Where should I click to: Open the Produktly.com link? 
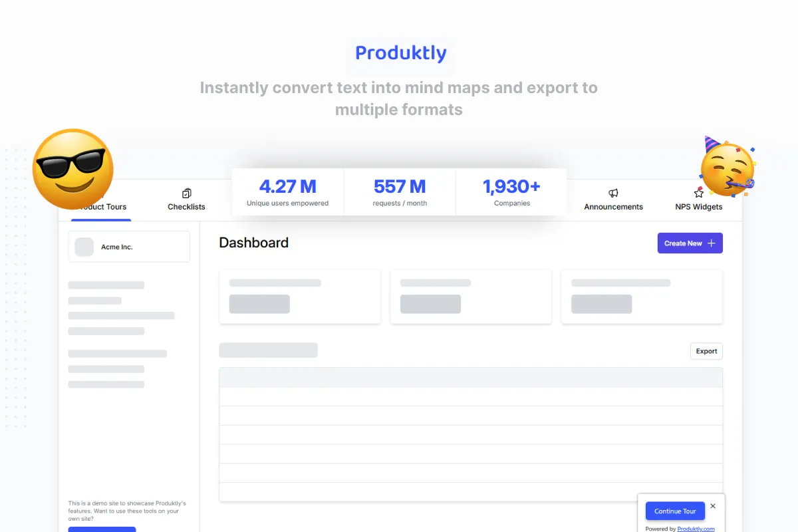696,529
